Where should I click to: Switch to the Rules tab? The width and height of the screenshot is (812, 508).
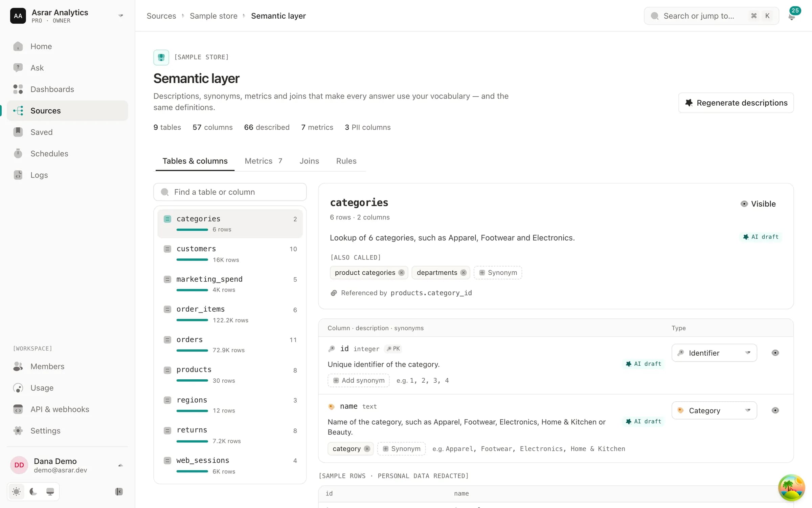[x=346, y=161]
